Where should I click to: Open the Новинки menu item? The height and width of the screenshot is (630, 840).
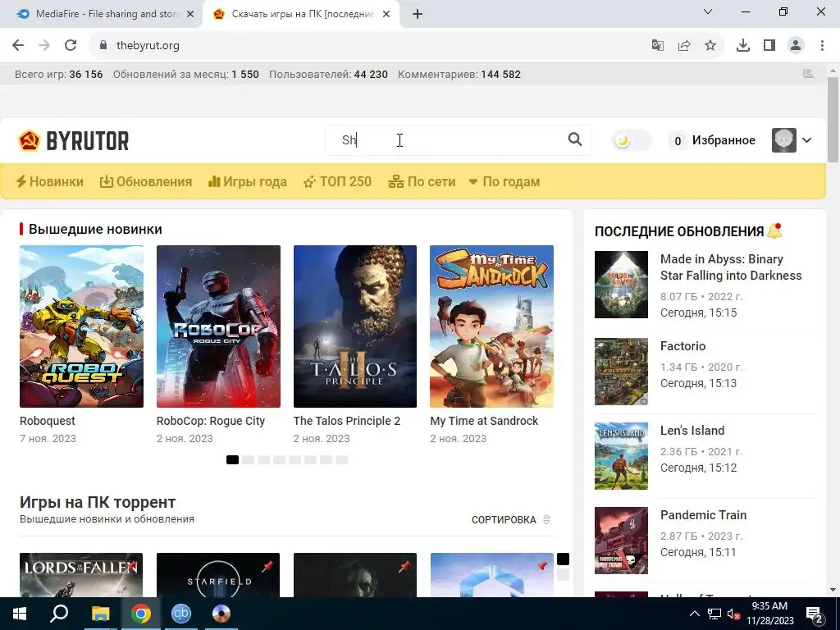coord(50,181)
